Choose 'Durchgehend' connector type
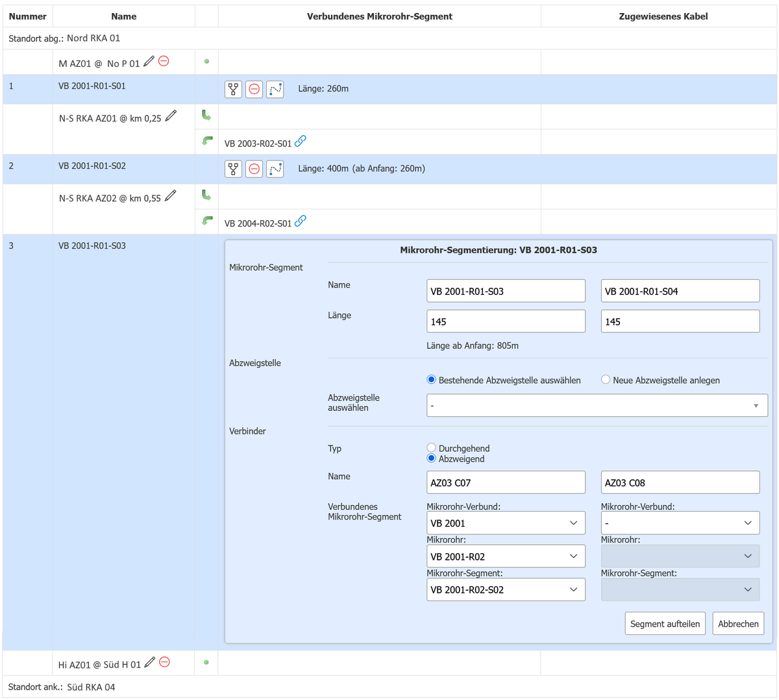This screenshot has width=779, height=700. tap(431, 448)
